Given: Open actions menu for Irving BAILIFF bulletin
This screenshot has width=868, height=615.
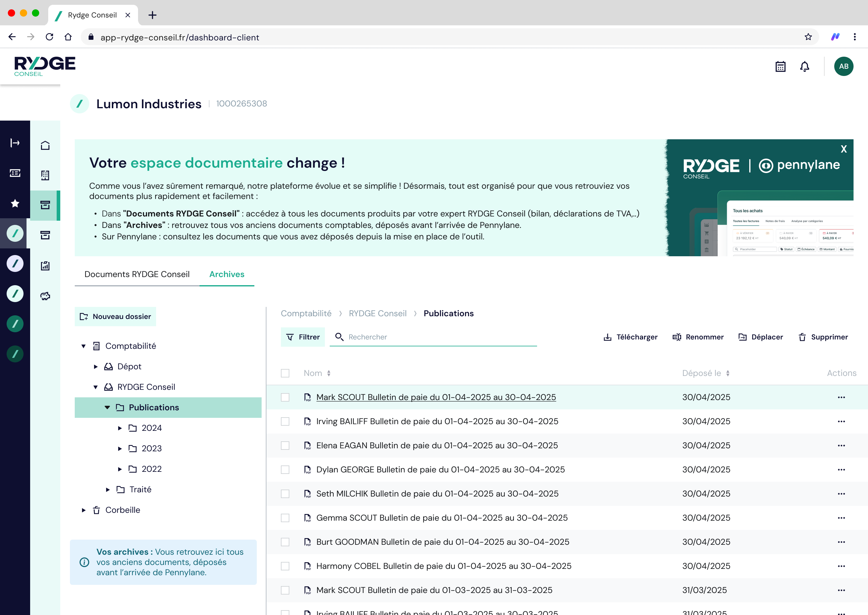Looking at the screenshot, I should tap(841, 421).
